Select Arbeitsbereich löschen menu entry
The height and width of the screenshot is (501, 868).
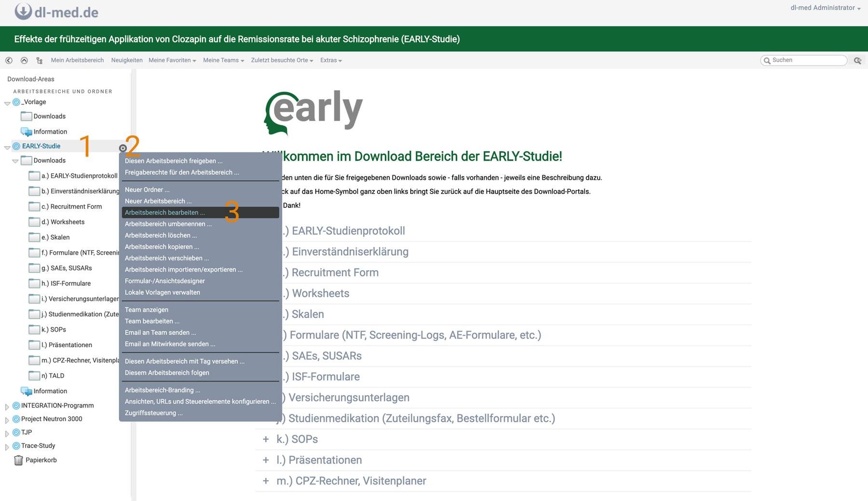161,235
